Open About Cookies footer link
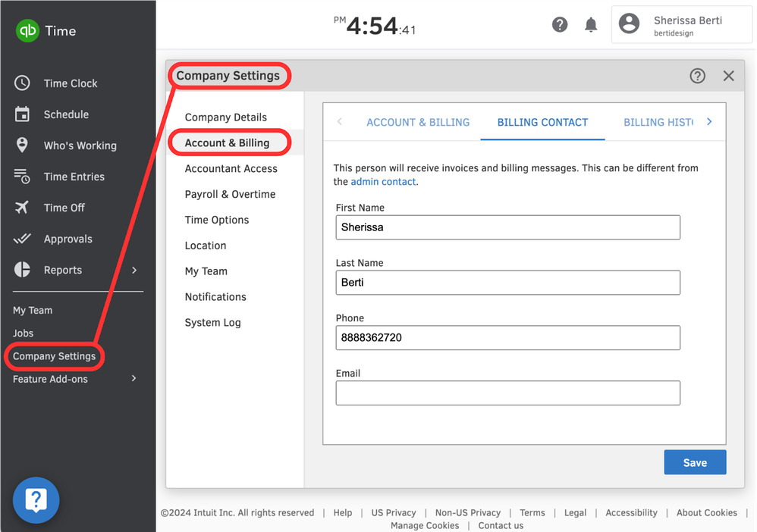Viewport: 757px width, 532px height. click(x=706, y=512)
